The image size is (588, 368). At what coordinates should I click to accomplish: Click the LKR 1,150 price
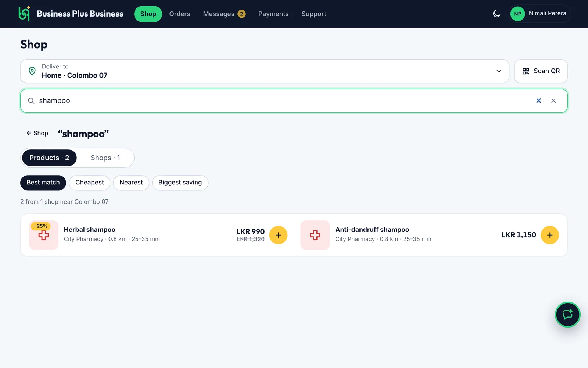pyautogui.click(x=519, y=235)
